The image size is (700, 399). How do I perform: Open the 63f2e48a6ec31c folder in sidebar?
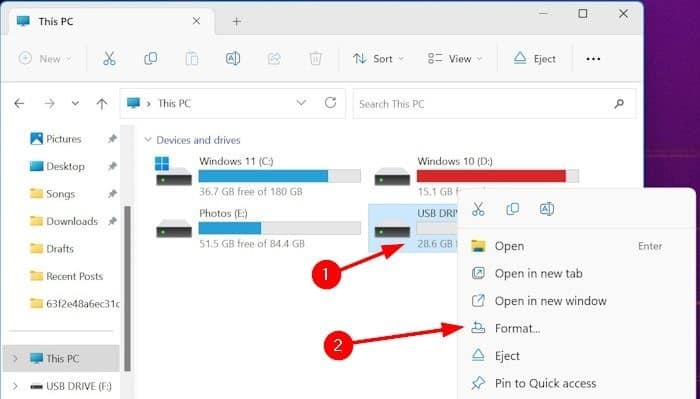click(x=74, y=303)
